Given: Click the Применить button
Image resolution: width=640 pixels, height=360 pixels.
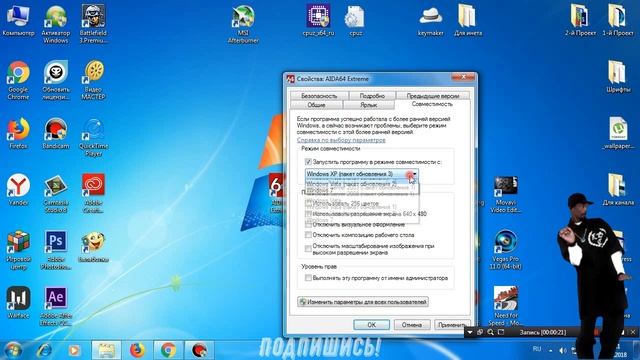Looking at the screenshot, I should (451, 325).
